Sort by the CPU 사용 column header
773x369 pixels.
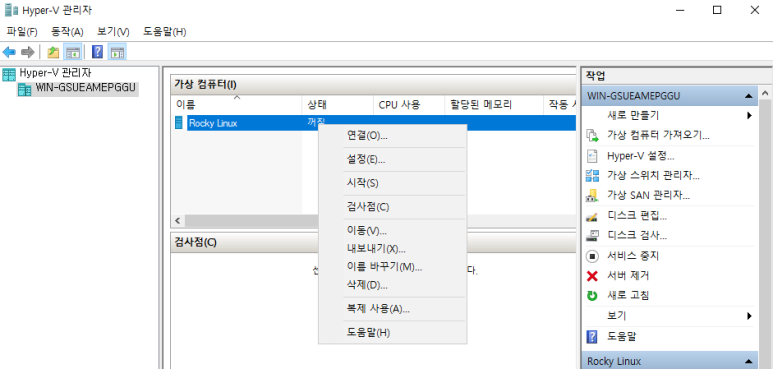pyautogui.click(x=409, y=105)
